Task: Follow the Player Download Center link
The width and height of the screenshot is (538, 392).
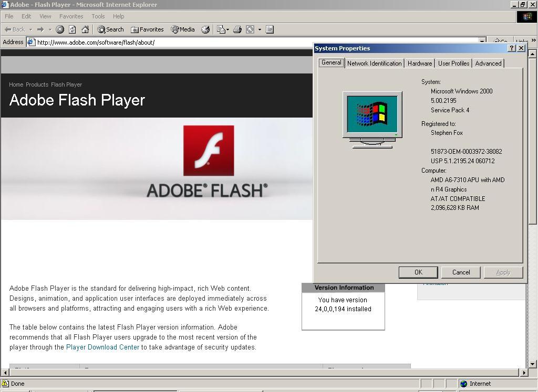Action: (102, 347)
